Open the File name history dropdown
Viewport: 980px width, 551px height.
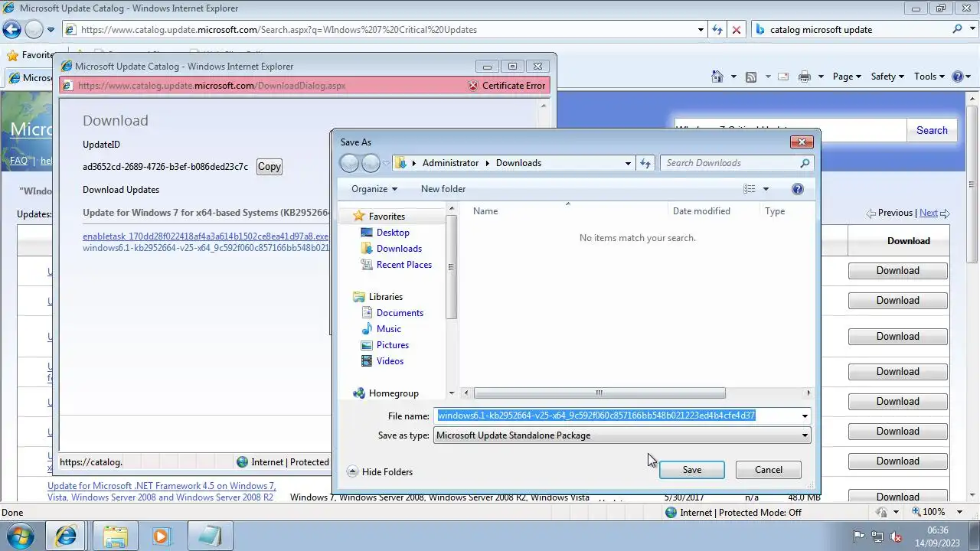pyautogui.click(x=805, y=416)
